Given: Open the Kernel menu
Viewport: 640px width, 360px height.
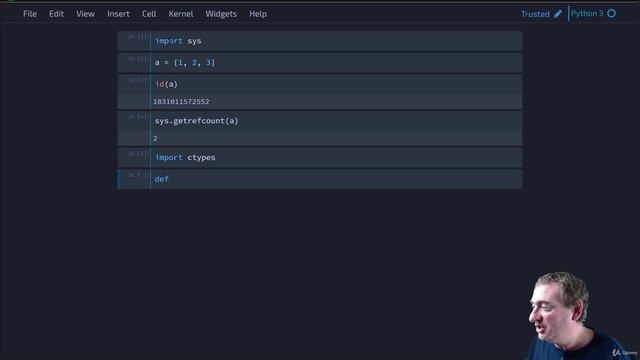Looking at the screenshot, I should point(181,14).
